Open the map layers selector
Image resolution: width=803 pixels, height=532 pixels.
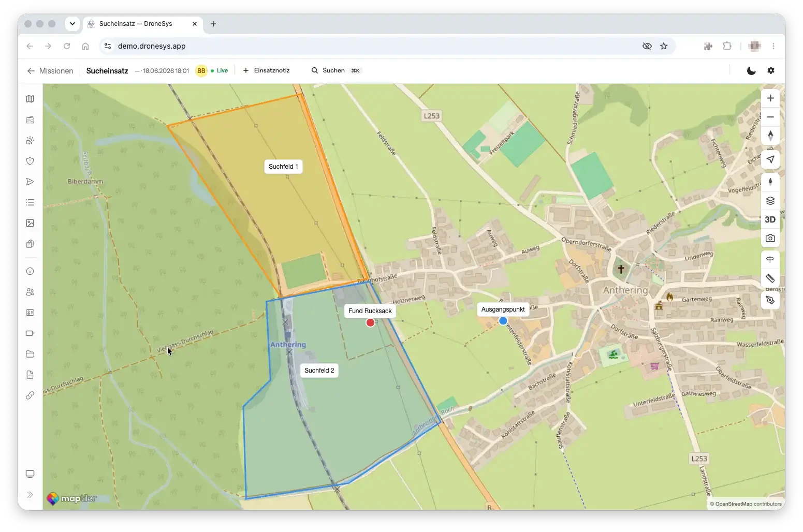pyautogui.click(x=770, y=201)
